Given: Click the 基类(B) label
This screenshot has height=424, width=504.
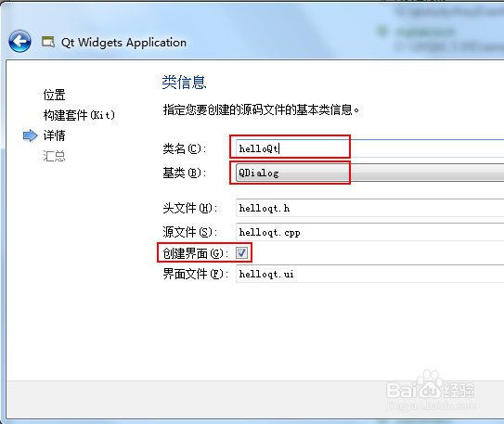Looking at the screenshot, I should click(184, 173).
